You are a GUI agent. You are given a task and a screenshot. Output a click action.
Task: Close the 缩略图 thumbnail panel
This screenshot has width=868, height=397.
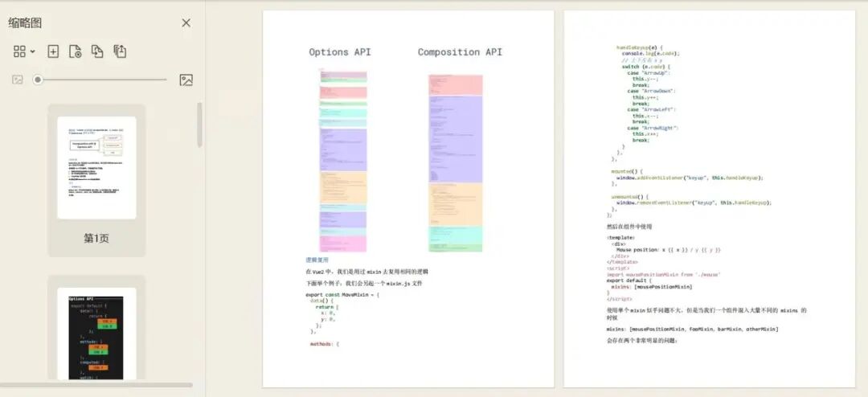click(x=186, y=23)
